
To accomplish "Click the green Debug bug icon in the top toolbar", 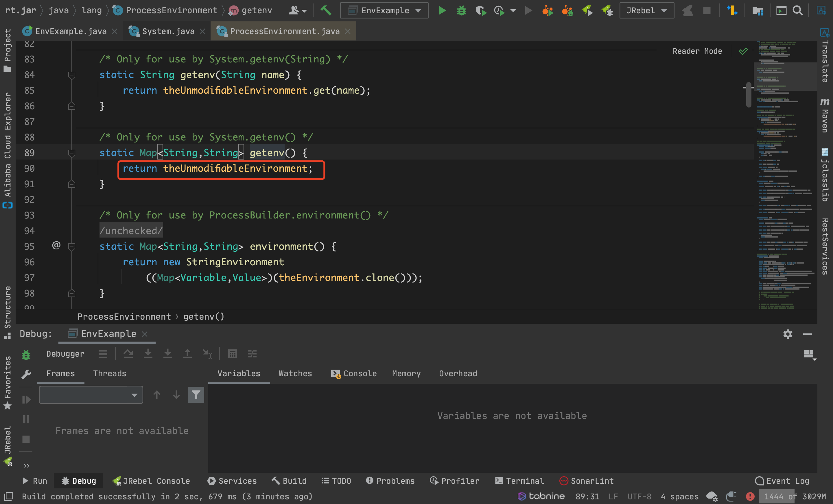I will pyautogui.click(x=461, y=10).
